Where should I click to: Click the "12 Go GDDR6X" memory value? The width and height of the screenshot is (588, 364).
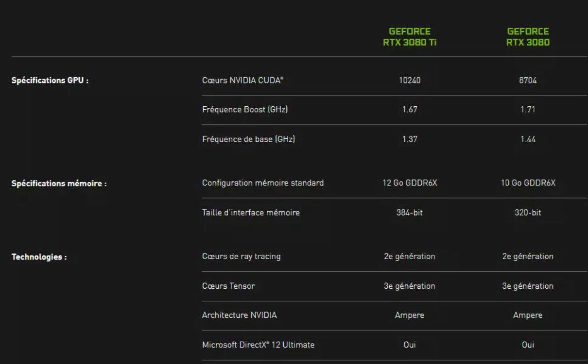click(x=409, y=183)
